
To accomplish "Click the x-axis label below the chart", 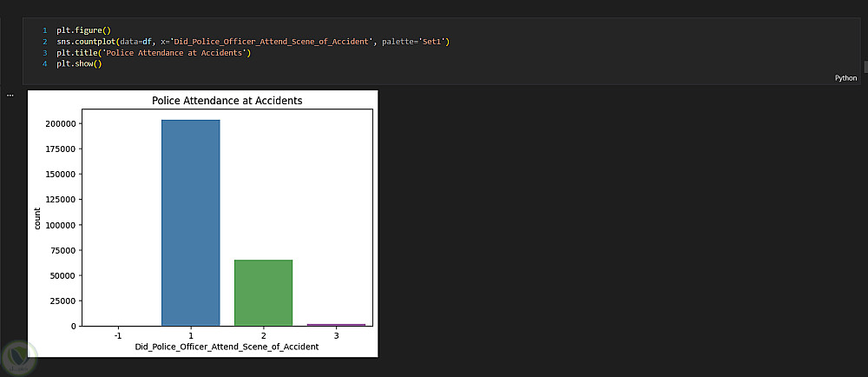I will (x=227, y=347).
